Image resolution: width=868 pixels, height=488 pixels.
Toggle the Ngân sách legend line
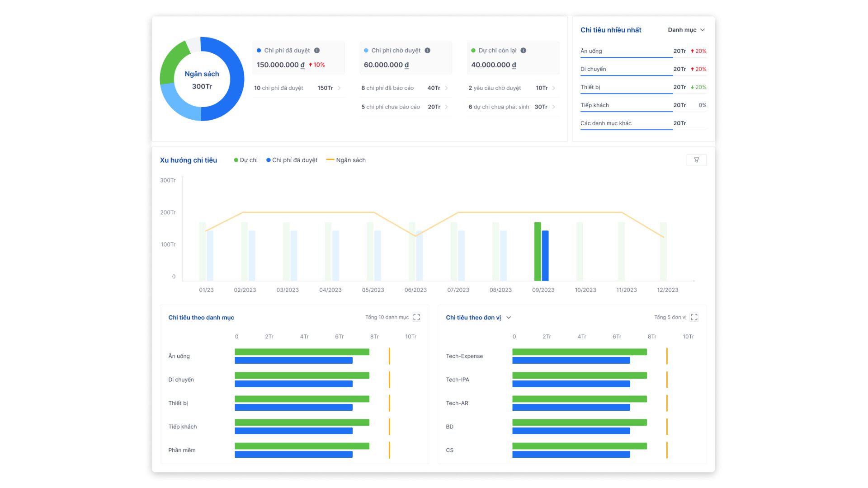[x=346, y=160]
